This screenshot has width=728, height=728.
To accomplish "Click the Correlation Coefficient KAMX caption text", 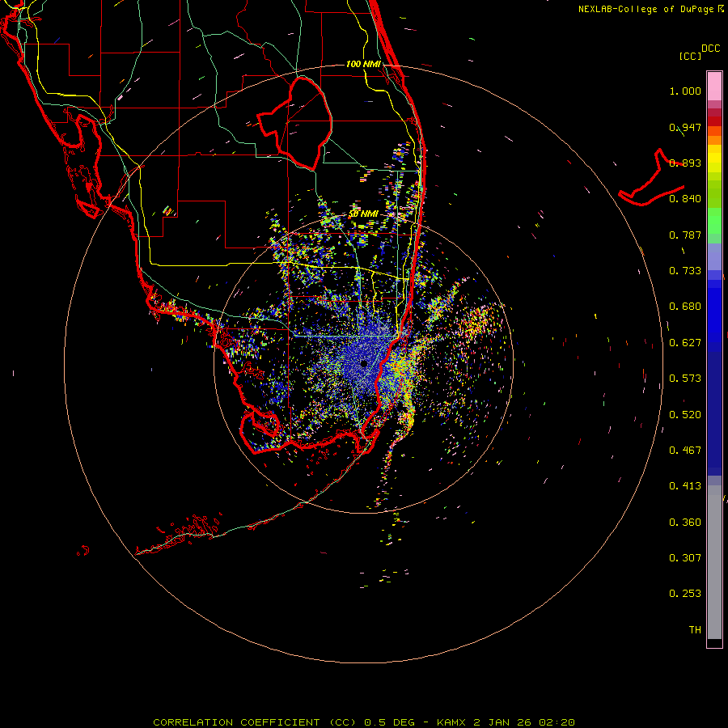I will click(364, 722).
